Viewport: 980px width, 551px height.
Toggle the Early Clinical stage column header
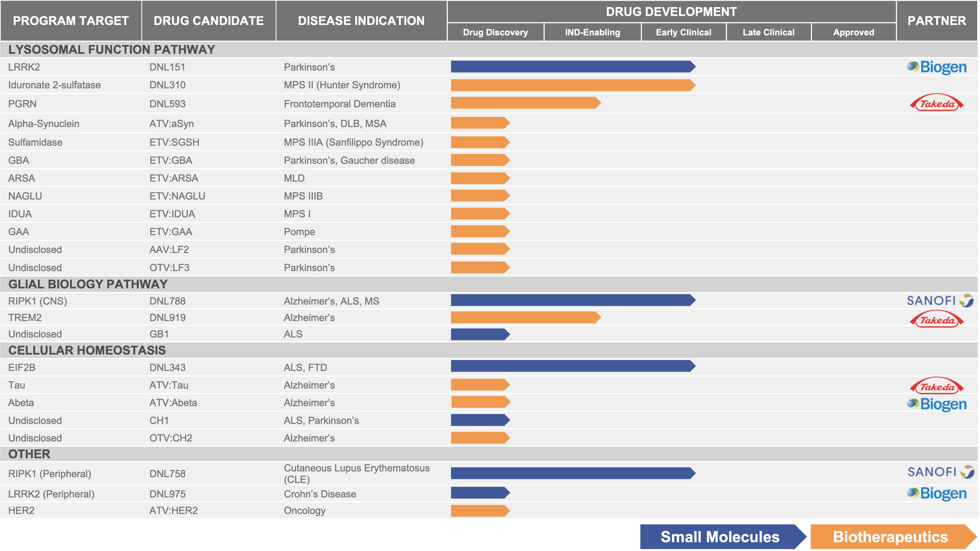pos(683,32)
